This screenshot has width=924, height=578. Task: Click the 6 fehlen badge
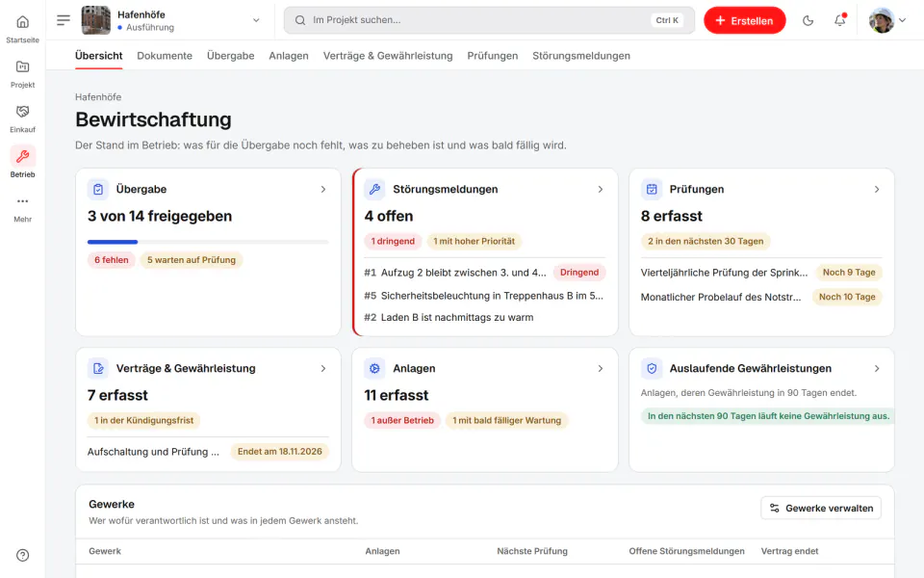coord(112,259)
